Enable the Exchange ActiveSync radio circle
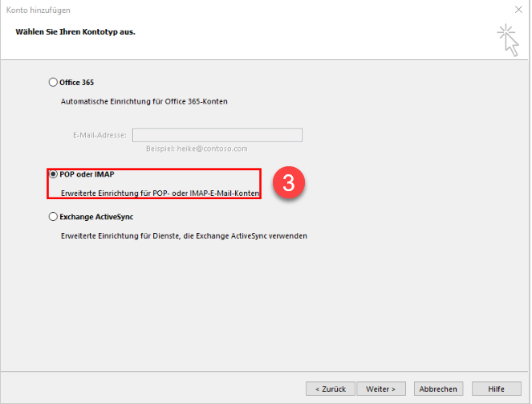This screenshot has width=532, height=404. 54,217
